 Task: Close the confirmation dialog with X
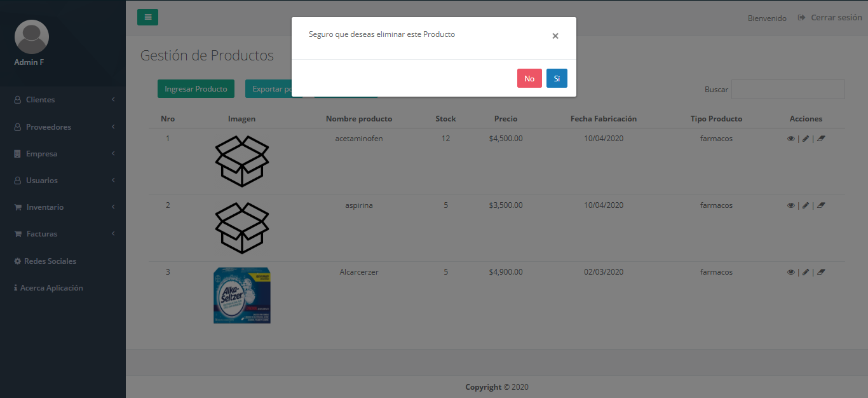[x=555, y=36]
